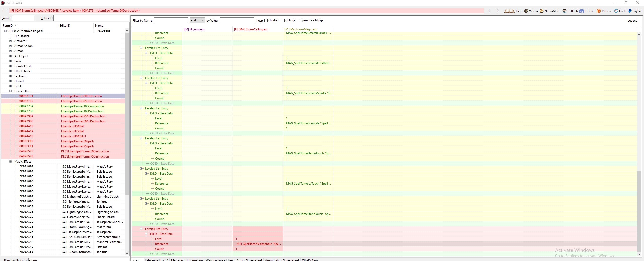644x261 pixels.
Task: Open the Weapon Spreadsheet tab
Action: pyautogui.click(x=220, y=260)
